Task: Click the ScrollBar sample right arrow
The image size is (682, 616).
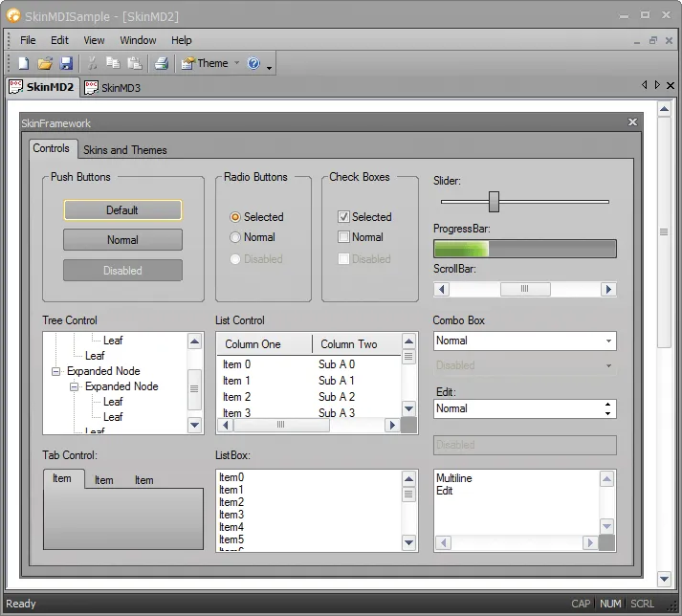Action: point(608,289)
